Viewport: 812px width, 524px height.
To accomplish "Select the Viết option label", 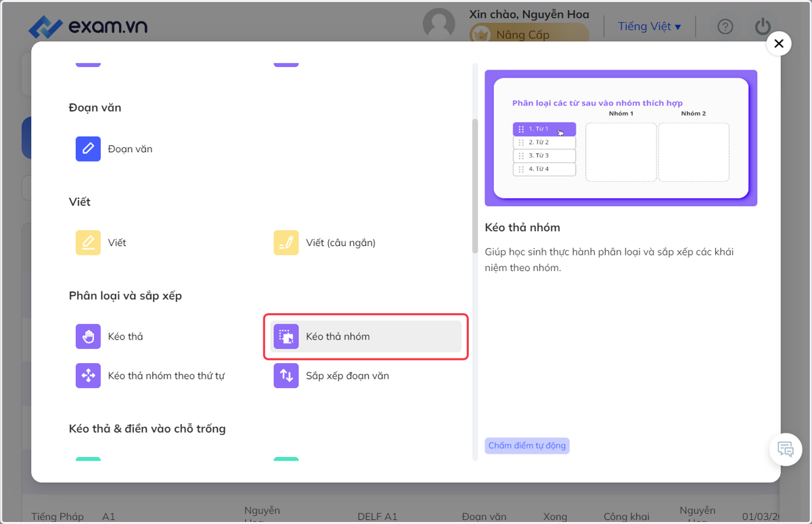I will (117, 243).
